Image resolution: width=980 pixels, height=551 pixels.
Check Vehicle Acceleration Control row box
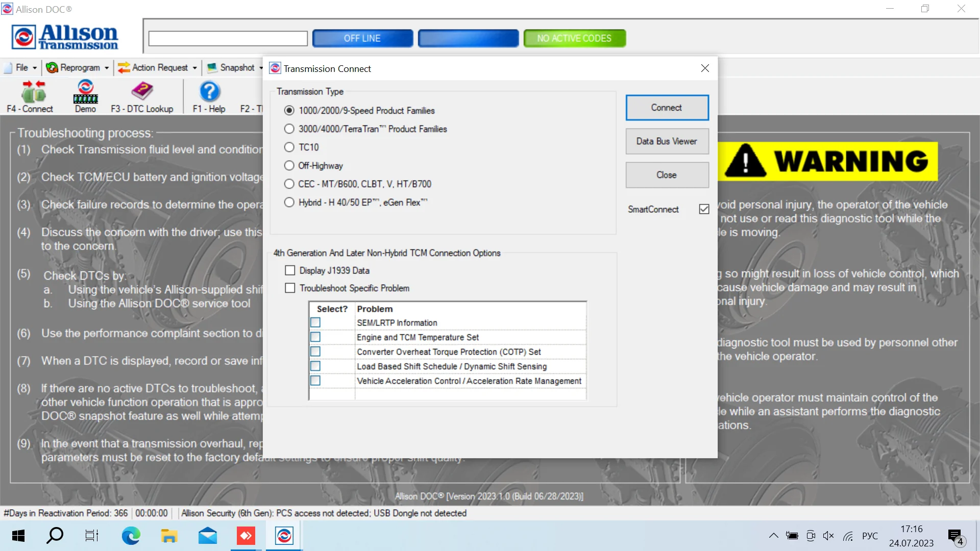315,381
